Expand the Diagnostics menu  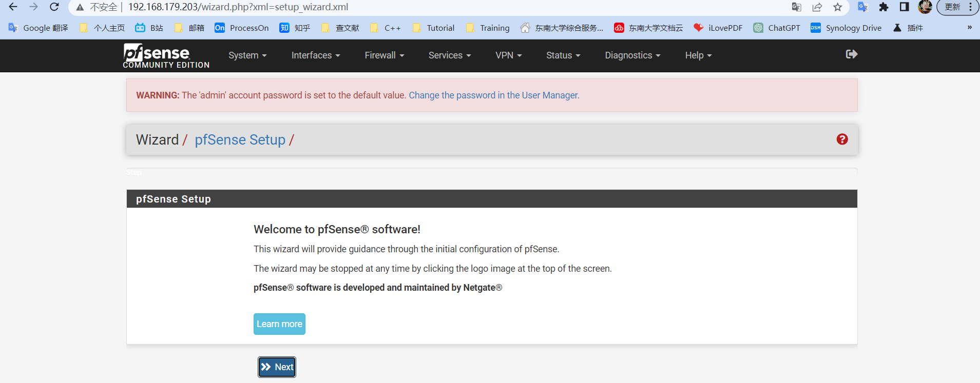point(632,55)
